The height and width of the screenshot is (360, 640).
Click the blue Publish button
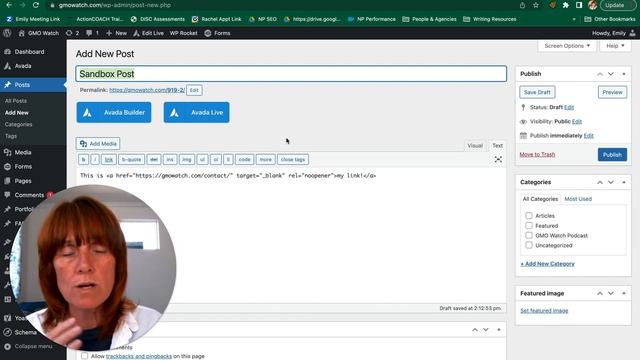point(612,155)
